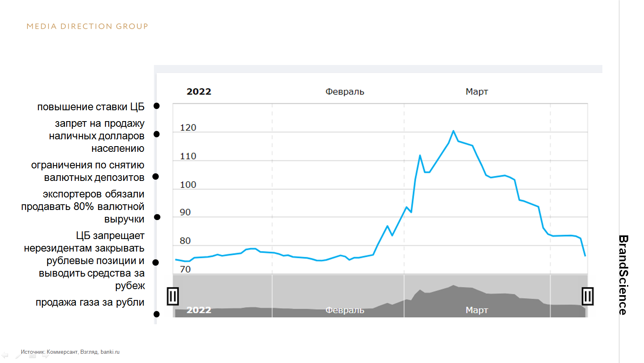Image resolution: width=644 pixels, height=363 pixels.
Task: Click the bullet beside 'запрет на продажу наличных долларов'
Action: tap(157, 134)
